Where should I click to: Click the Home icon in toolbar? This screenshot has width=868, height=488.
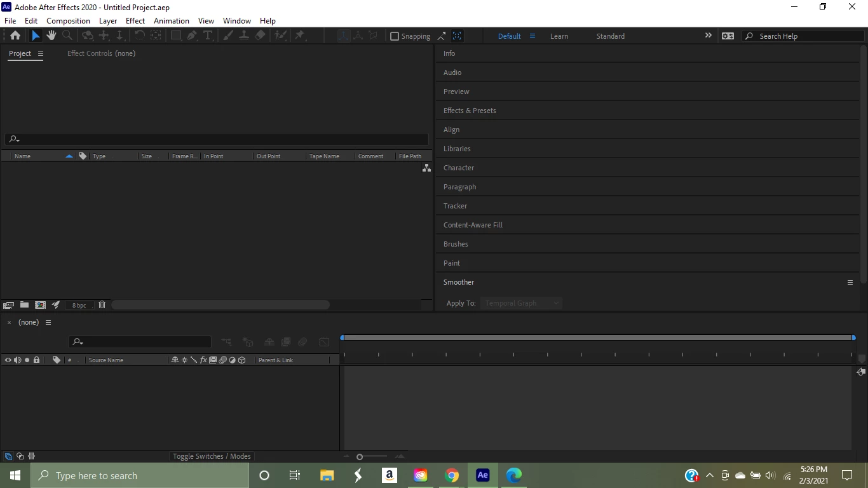(15, 36)
